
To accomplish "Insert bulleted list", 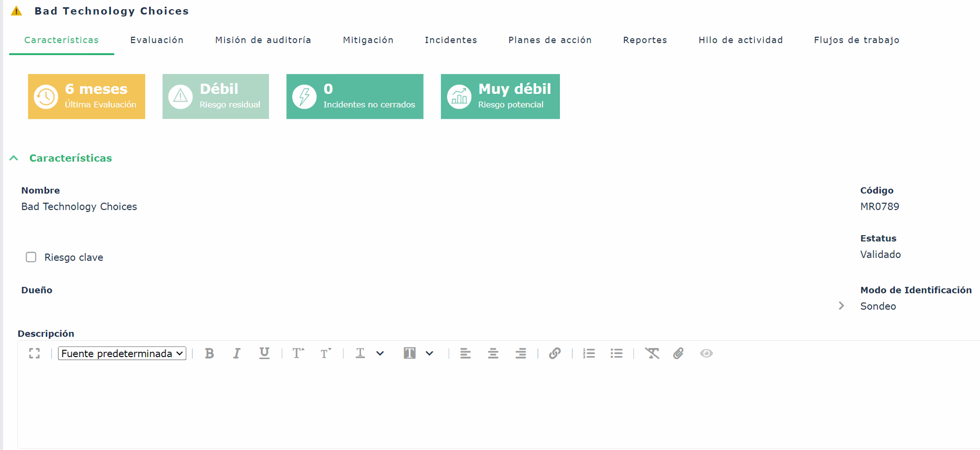I will pos(617,353).
